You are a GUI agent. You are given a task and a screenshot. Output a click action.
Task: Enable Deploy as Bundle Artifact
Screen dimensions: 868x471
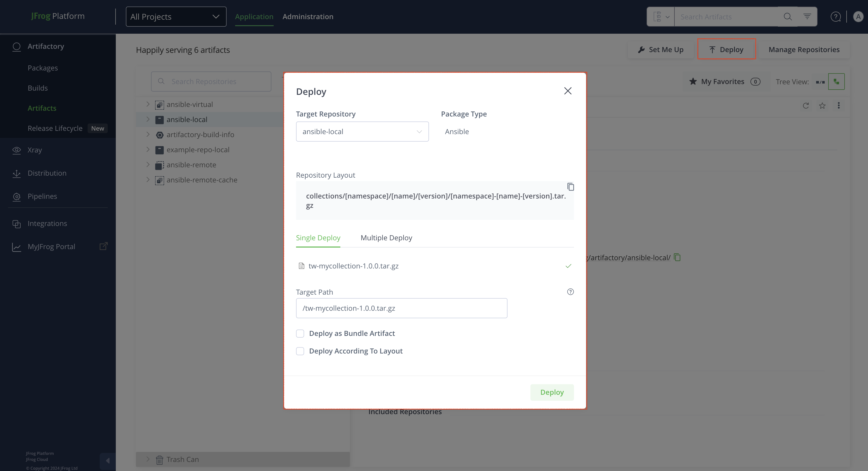click(x=300, y=333)
